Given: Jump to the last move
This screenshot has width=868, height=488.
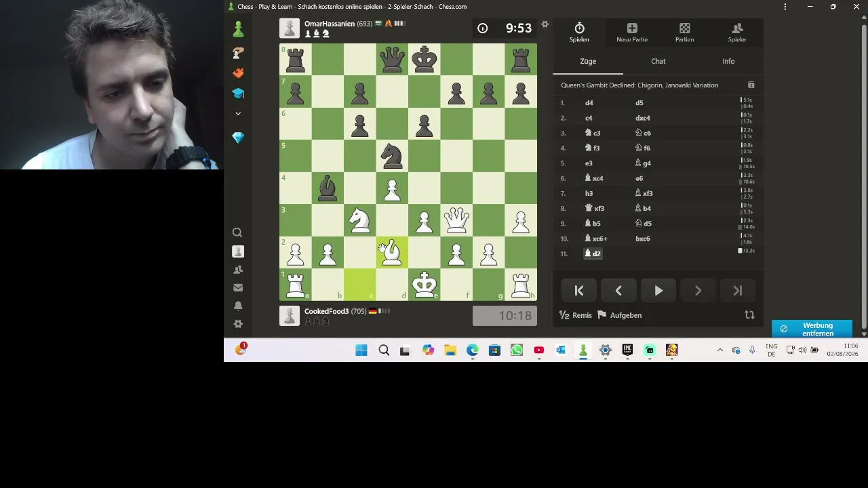Looking at the screenshot, I should (738, 291).
